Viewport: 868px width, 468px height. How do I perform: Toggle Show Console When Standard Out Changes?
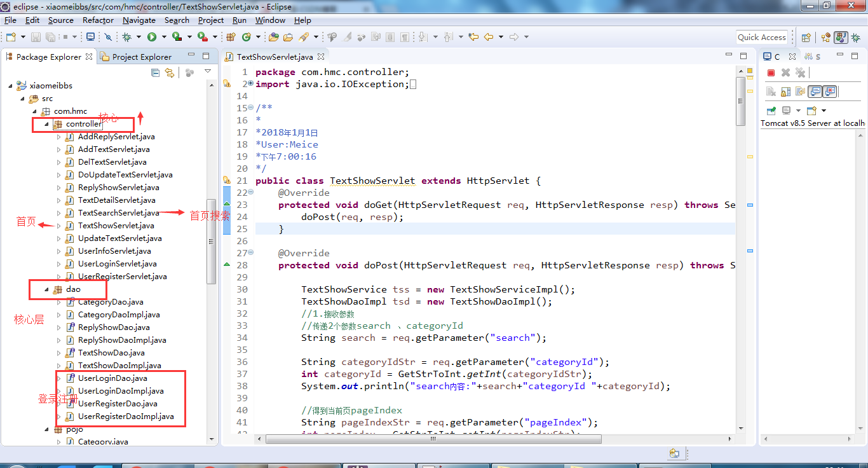[x=815, y=92]
